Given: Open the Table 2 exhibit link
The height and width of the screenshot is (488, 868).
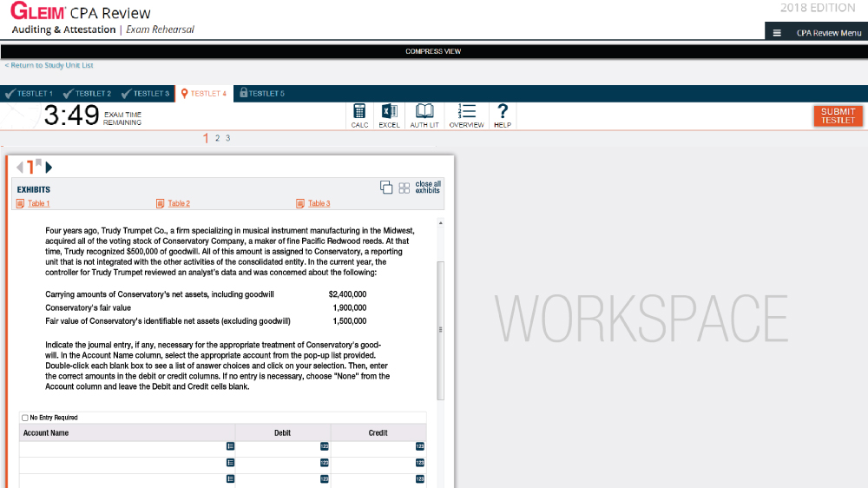Looking at the screenshot, I should pos(178,203).
